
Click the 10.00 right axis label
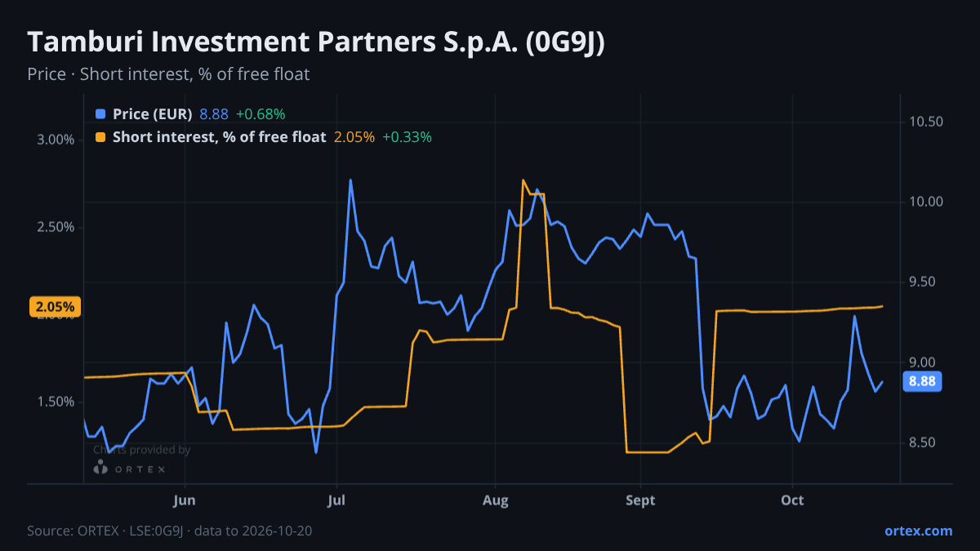925,202
